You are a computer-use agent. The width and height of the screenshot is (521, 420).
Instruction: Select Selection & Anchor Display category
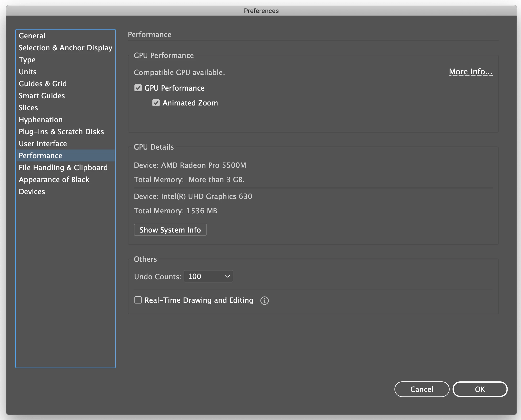pyautogui.click(x=66, y=48)
